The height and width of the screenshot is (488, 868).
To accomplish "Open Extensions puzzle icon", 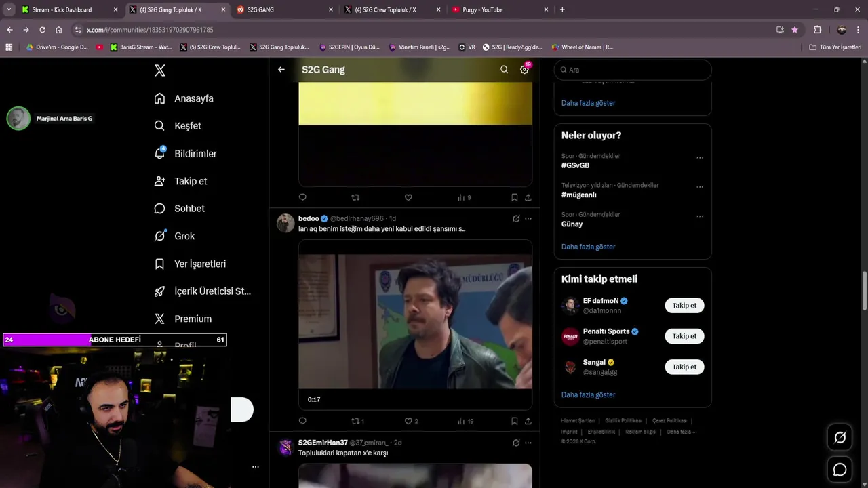I will [817, 30].
